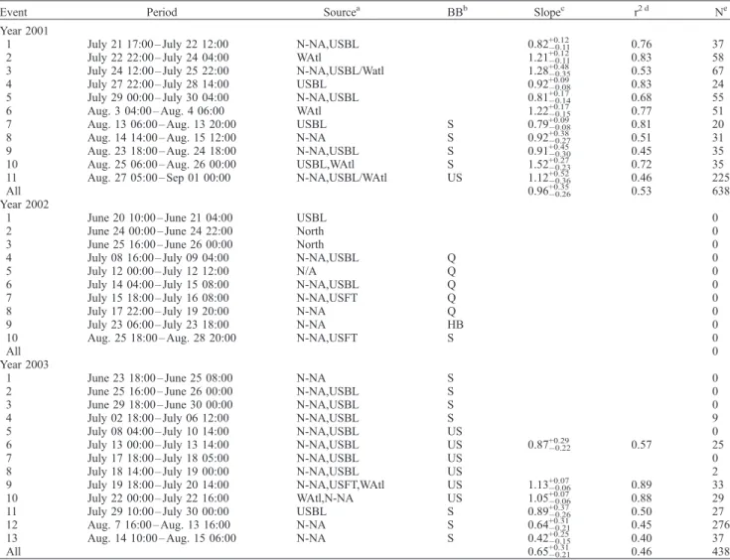Click N value 438 in 2003 All row

(x=721, y=552)
